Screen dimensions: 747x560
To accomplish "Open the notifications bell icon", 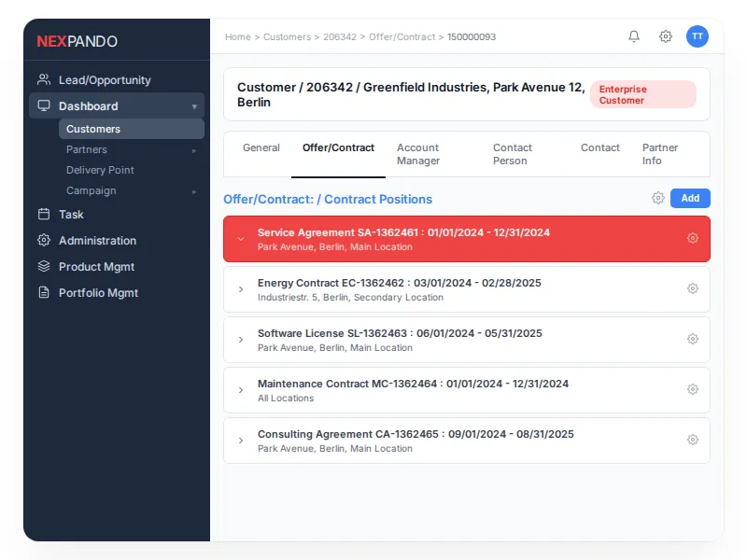I will point(634,36).
